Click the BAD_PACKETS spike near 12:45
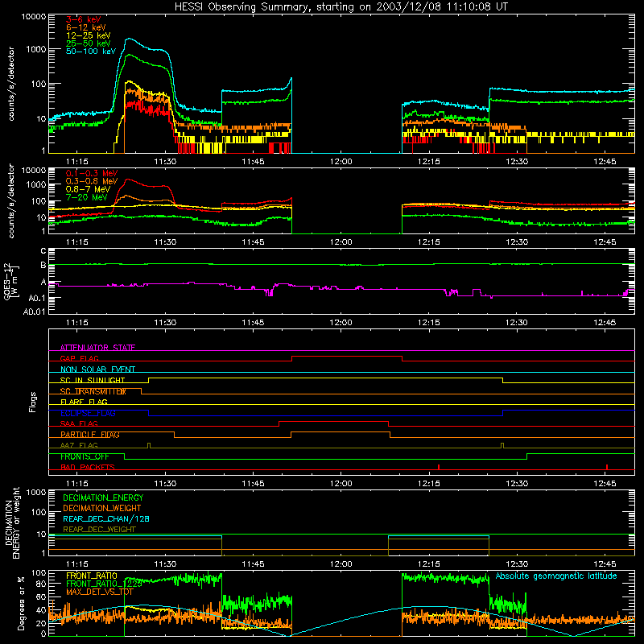The height and width of the screenshot is (644, 644). [607, 467]
